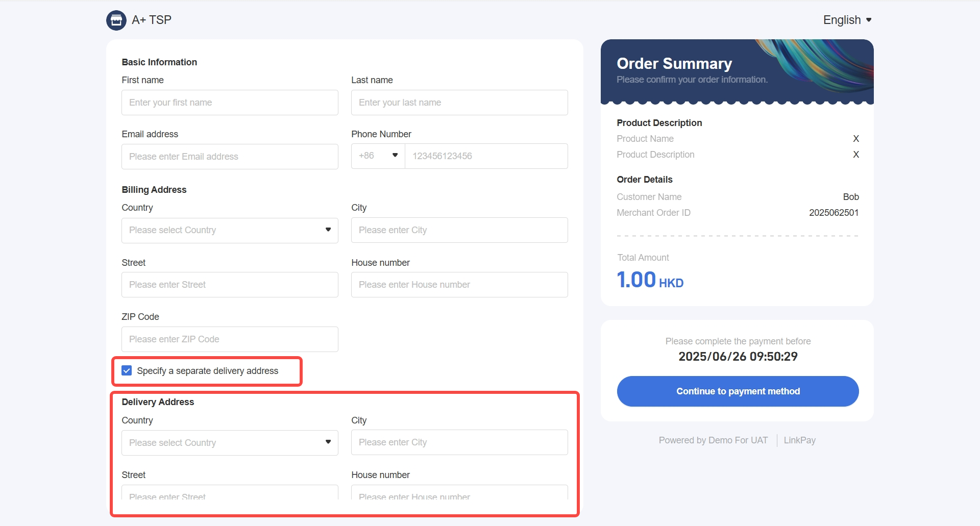
Task: Click the Email address input field
Action: coord(230,157)
